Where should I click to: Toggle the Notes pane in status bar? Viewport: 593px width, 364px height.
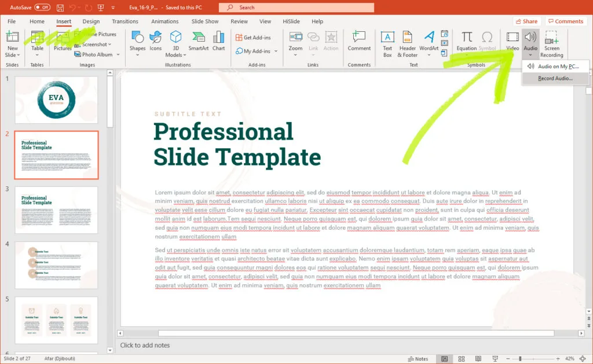418,359
